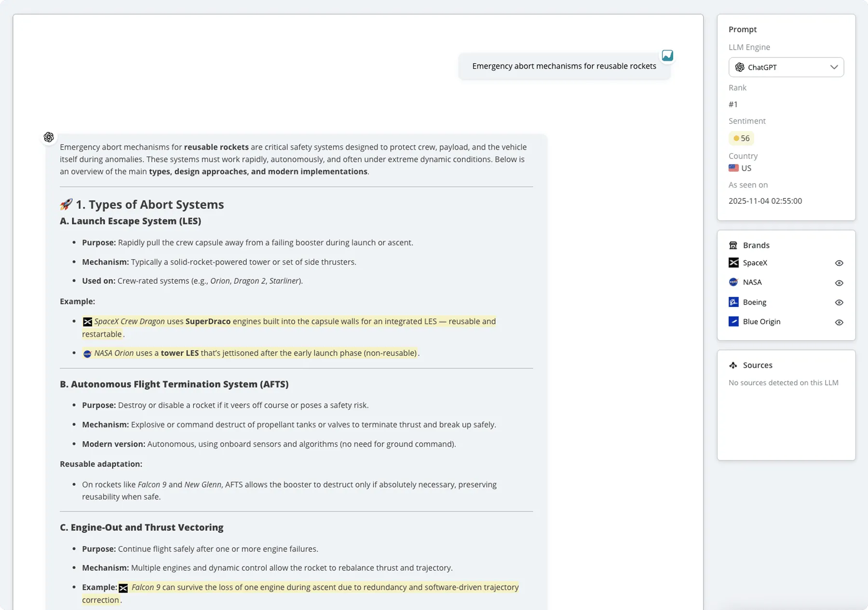The width and height of the screenshot is (868, 610).
Task: Click the SpaceX logo in Brands panel
Action: tap(733, 263)
